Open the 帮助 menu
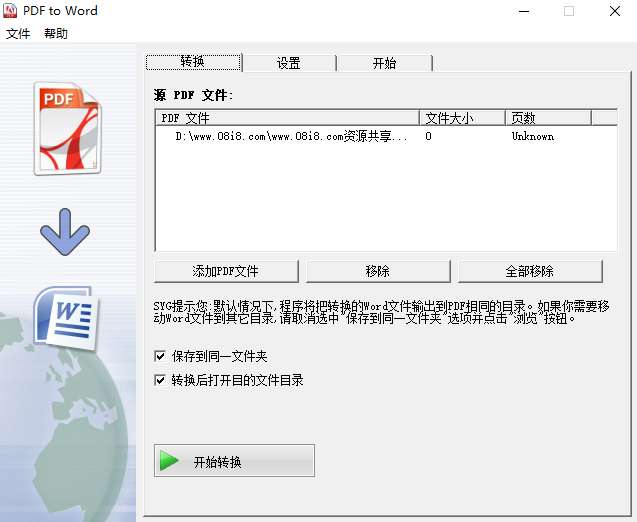637x522 pixels. click(x=56, y=33)
